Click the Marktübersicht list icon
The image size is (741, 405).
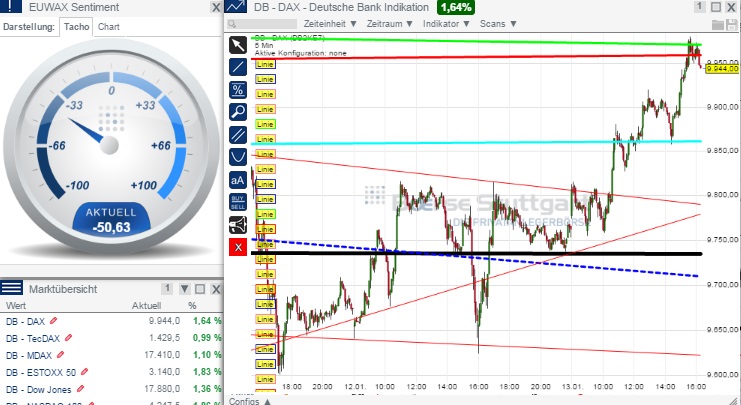[x=11, y=287]
